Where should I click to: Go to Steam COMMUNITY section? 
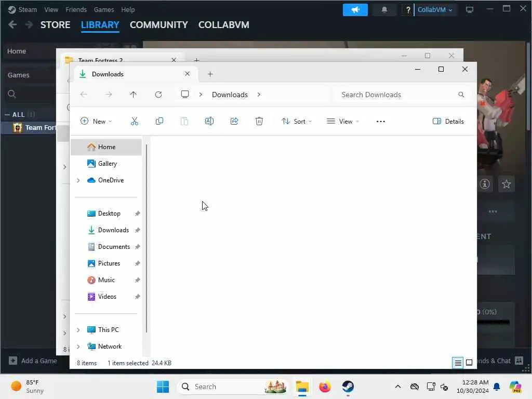click(x=159, y=25)
